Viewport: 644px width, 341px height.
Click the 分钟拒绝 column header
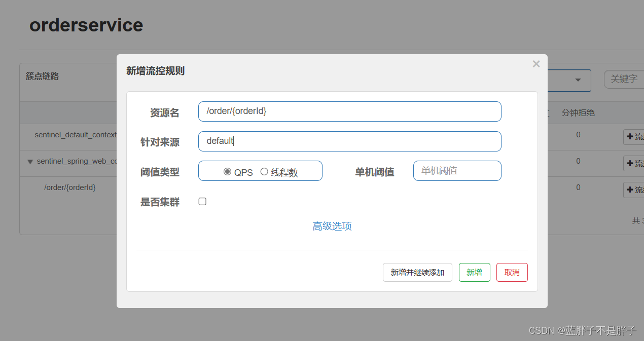tap(578, 112)
